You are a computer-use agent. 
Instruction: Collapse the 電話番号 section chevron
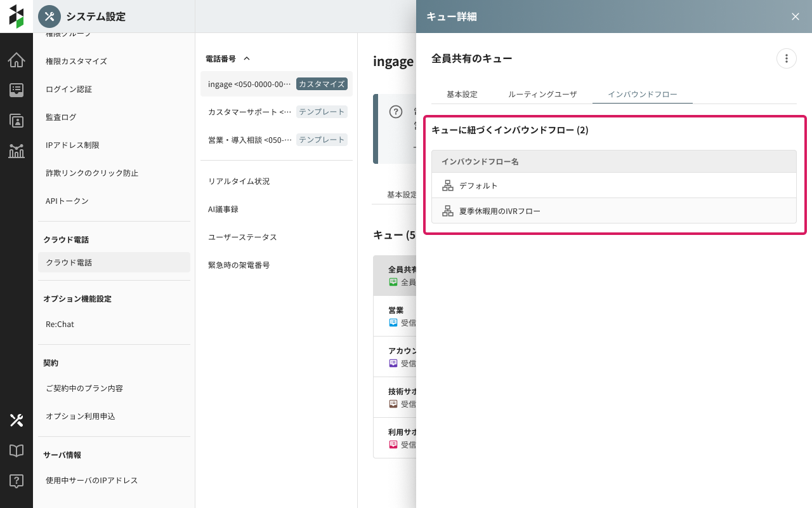coord(247,58)
